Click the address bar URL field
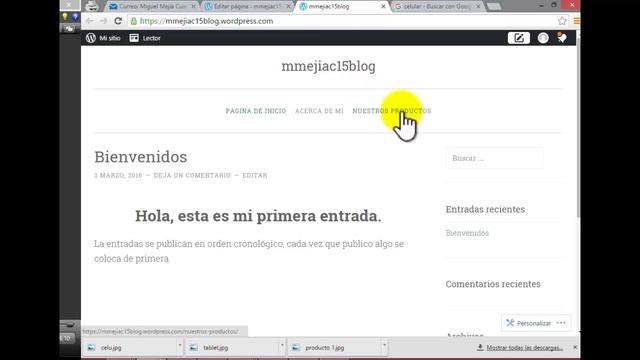The height and width of the screenshot is (360, 640). [x=347, y=21]
